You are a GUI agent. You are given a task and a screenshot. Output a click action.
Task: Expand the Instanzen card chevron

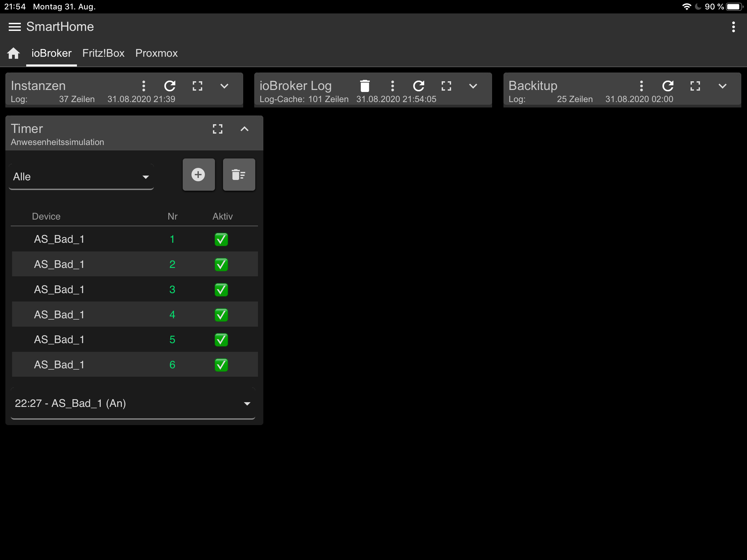click(224, 86)
